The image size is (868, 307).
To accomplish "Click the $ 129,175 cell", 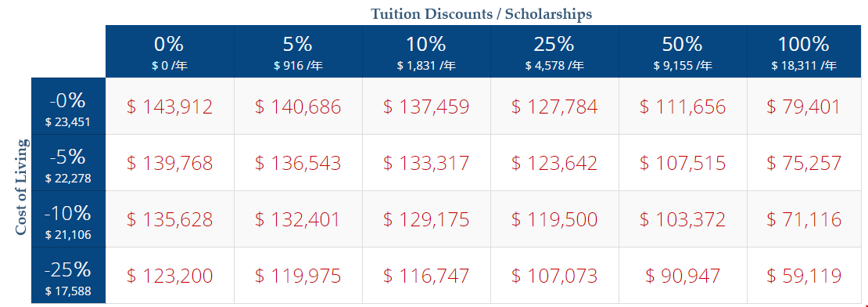I will click(426, 219).
